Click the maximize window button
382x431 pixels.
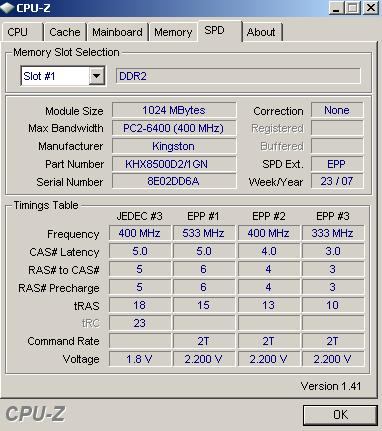click(353, 8)
